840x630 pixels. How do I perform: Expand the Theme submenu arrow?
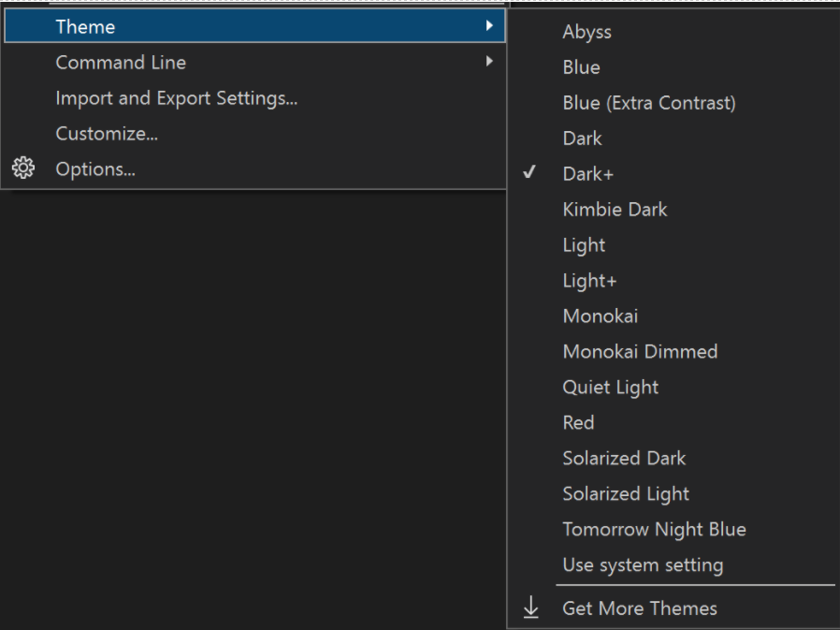[489, 26]
